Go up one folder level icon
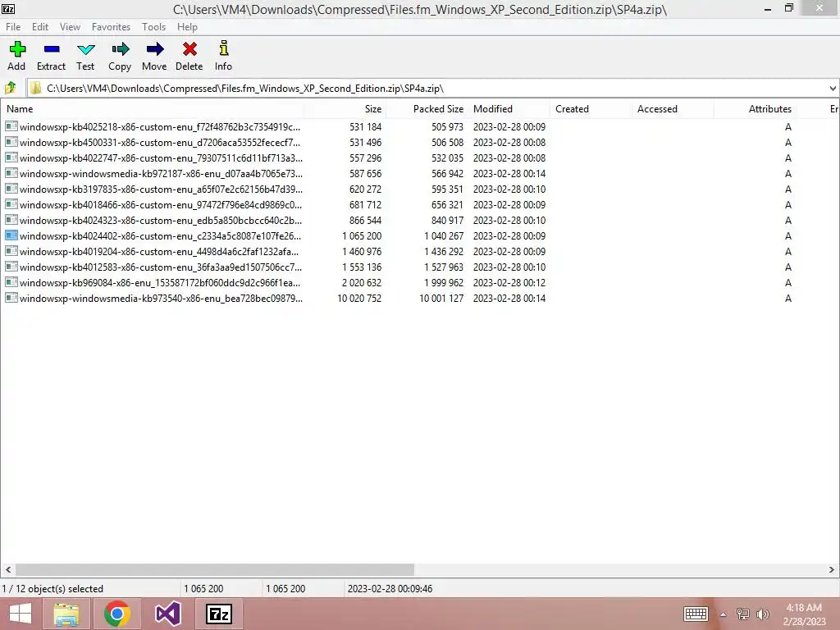 (x=11, y=88)
